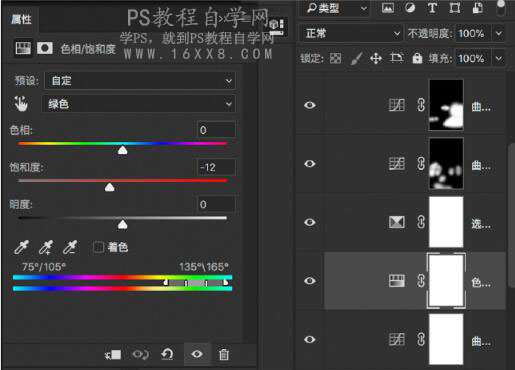Pick the add-to-sample eyedropper
515x370 pixels.
pos(46,247)
